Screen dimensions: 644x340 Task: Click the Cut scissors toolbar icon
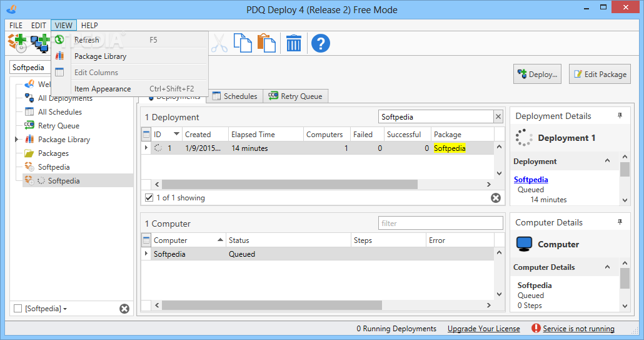pyautogui.click(x=219, y=43)
